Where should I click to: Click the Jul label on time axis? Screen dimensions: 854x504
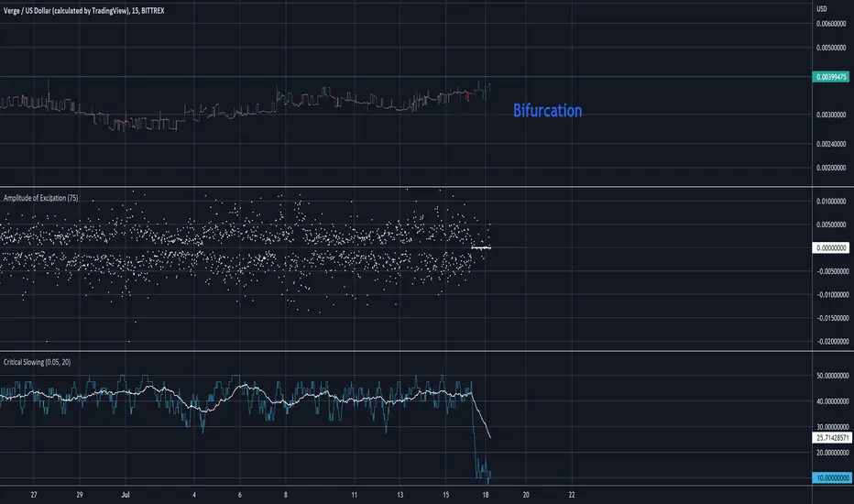pos(126,495)
